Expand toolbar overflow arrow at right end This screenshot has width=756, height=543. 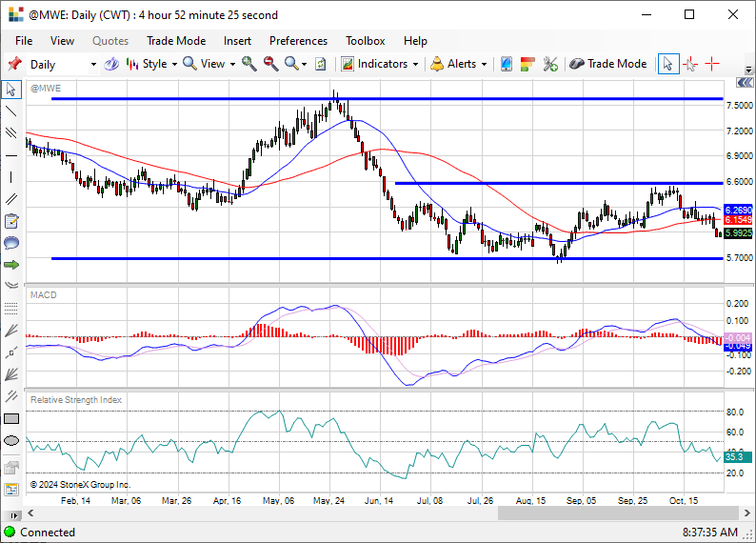coord(748,70)
